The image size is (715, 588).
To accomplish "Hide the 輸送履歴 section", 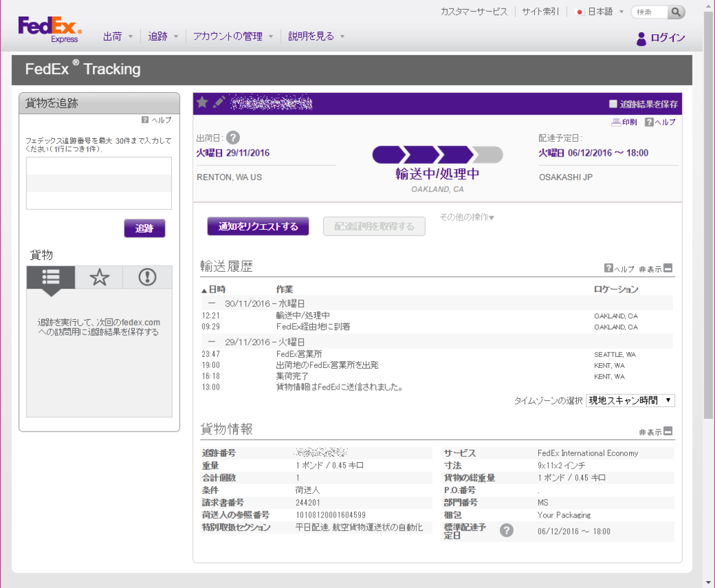I will pyautogui.click(x=668, y=267).
